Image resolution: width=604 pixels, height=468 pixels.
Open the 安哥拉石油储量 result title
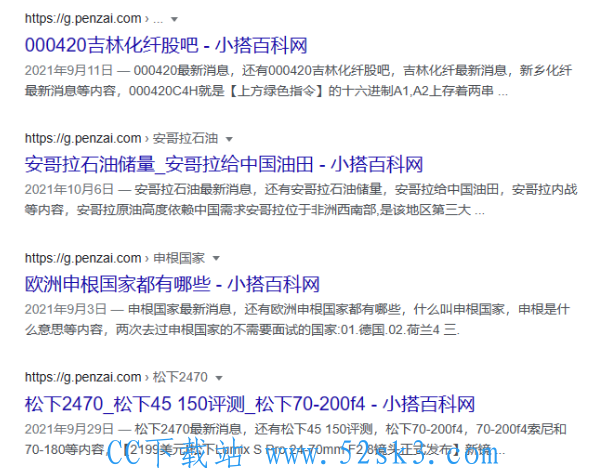click(224, 164)
